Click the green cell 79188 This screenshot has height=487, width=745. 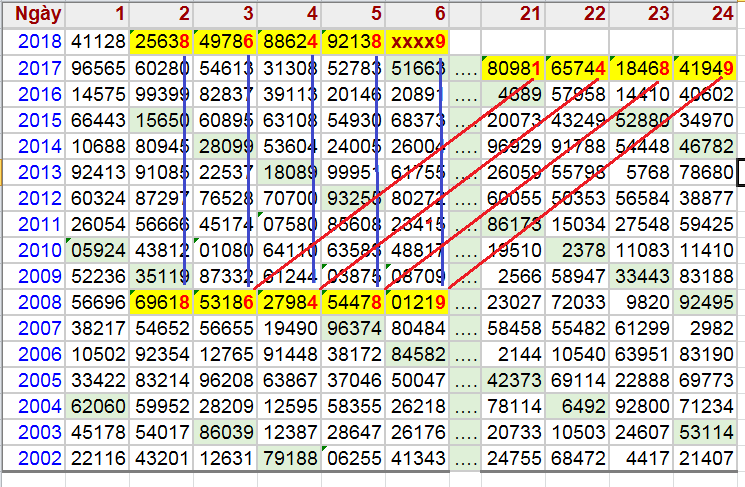(x=289, y=458)
